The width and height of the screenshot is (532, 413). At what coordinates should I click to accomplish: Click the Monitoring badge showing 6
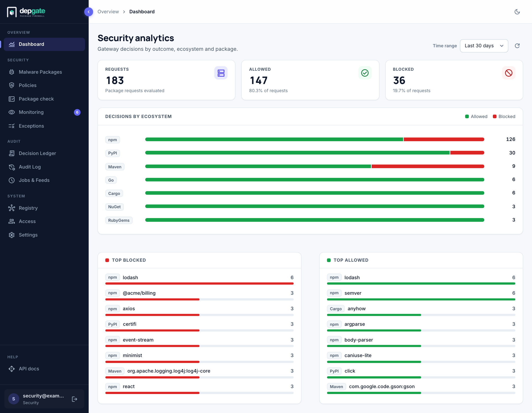click(x=77, y=112)
